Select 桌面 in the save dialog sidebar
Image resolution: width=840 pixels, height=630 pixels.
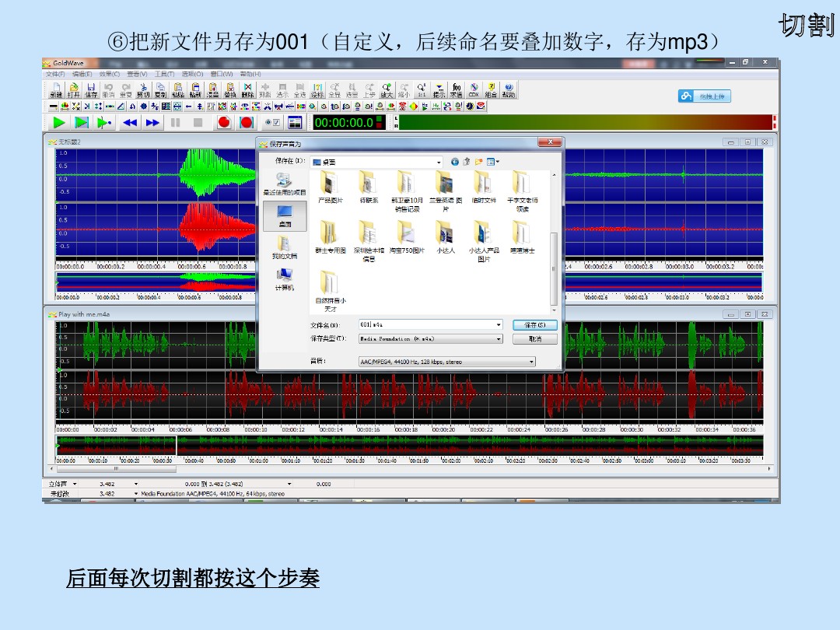point(285,215)
